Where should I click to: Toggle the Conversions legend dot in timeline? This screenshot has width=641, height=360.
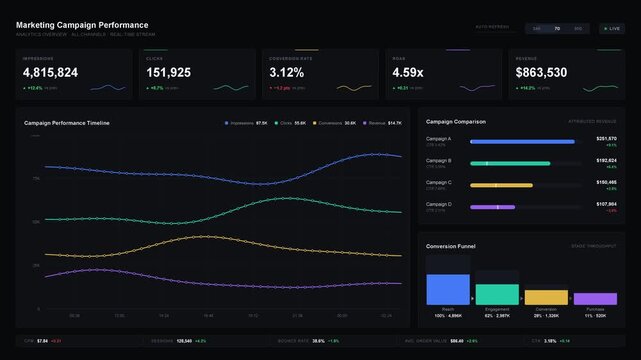[314, 123]
